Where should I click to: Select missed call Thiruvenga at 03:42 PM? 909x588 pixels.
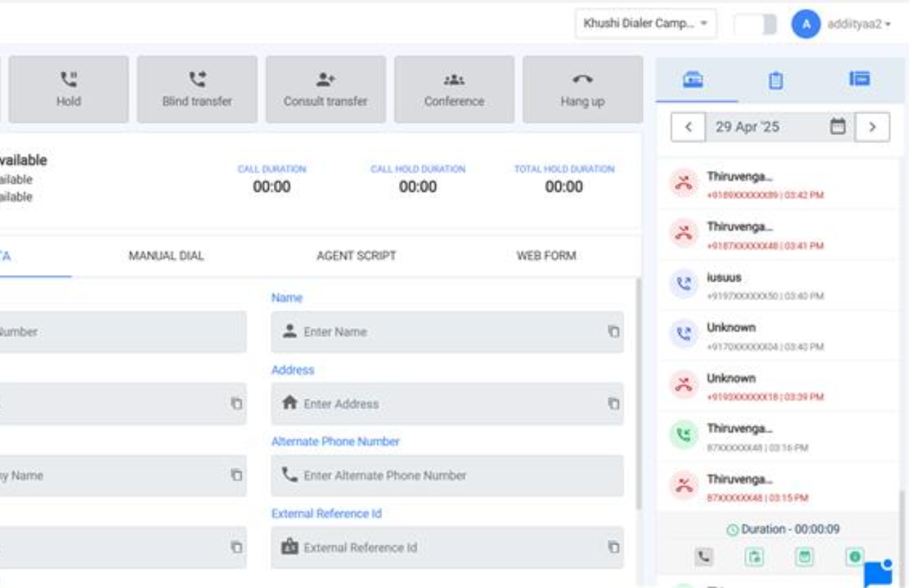(x=778, y=184)
